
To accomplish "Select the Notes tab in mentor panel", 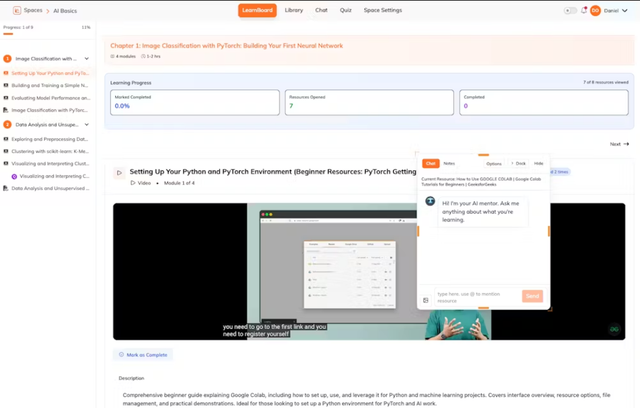I will [449, 164].
